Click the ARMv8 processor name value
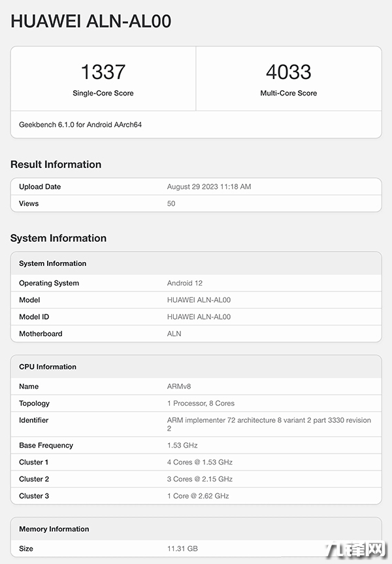This screenshot has width=392, height=564. coord(180,387)
